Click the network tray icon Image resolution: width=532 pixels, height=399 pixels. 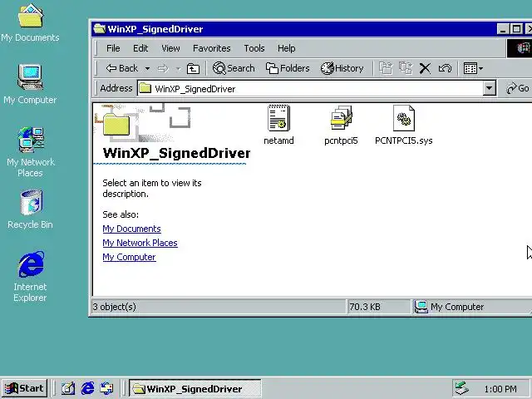click(x=461, y=388)
